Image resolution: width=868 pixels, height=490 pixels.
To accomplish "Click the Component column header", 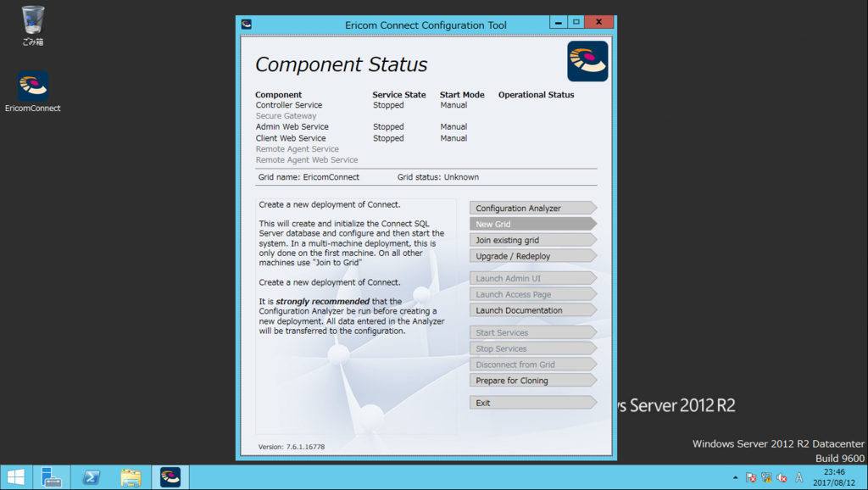I will point(278,95).
